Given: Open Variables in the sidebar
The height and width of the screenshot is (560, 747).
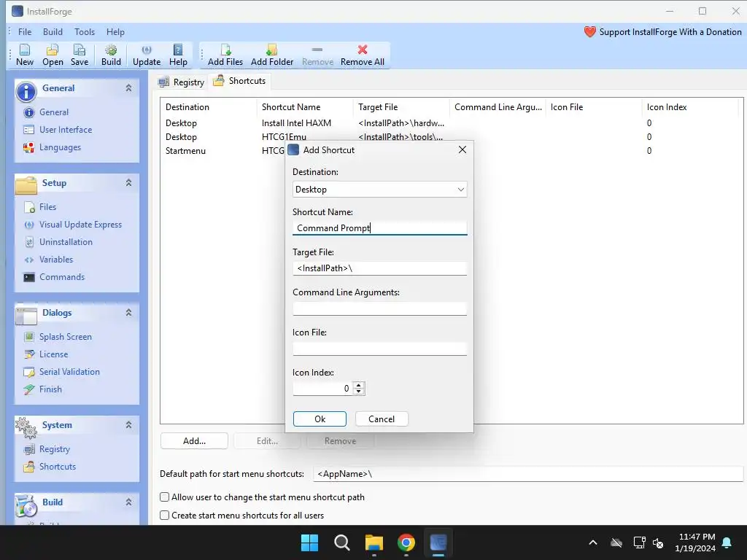Looking at the screenshot, I should tap(56, 260).
